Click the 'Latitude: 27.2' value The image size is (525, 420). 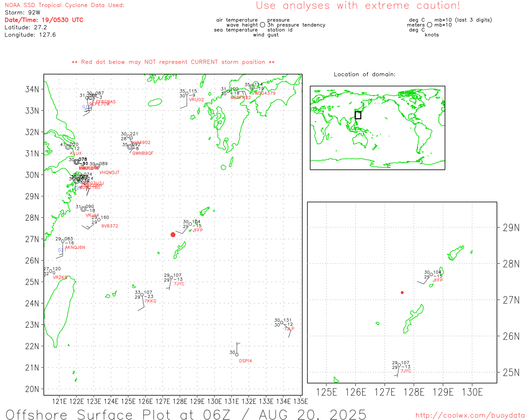click(x=26, y=27)
